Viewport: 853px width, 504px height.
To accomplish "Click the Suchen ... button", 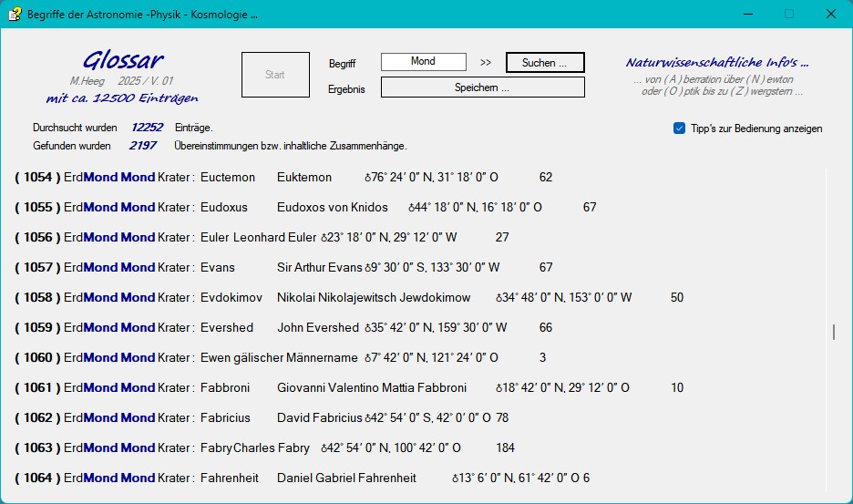I will (x=545, y=63).
